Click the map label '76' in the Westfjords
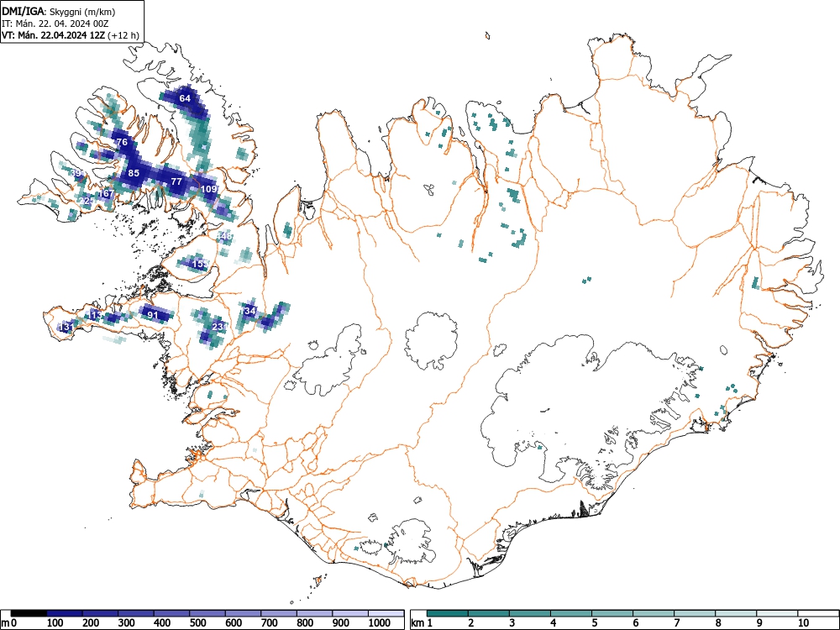Screen dimensions: 840x630 tap(122, 142)
